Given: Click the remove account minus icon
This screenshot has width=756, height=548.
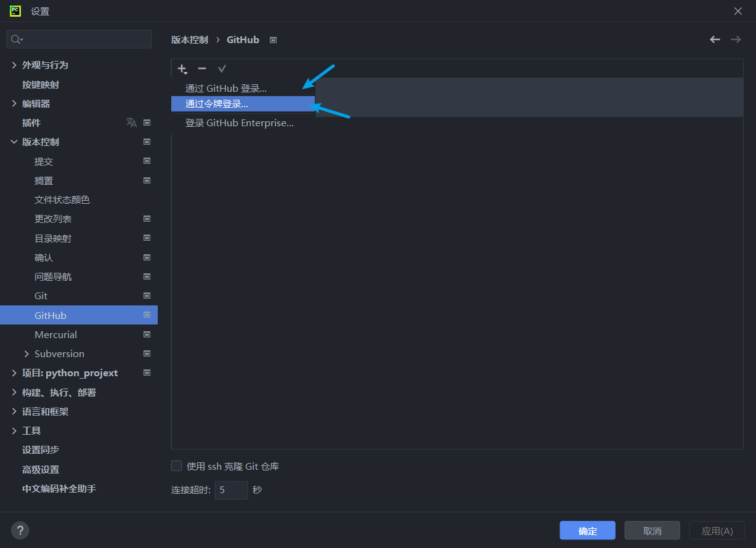Looking at the screenshot, I should (x=202, y=69).
